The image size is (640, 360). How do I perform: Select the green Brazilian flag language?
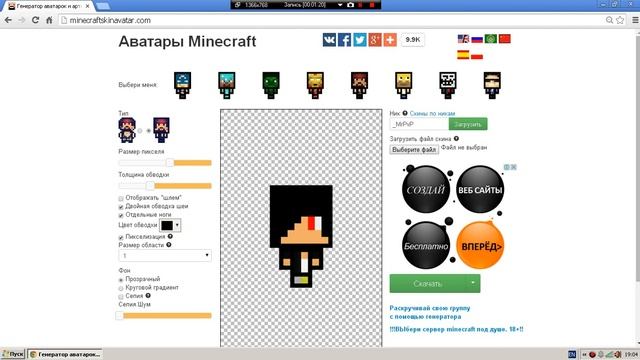(x=491, y=39)
